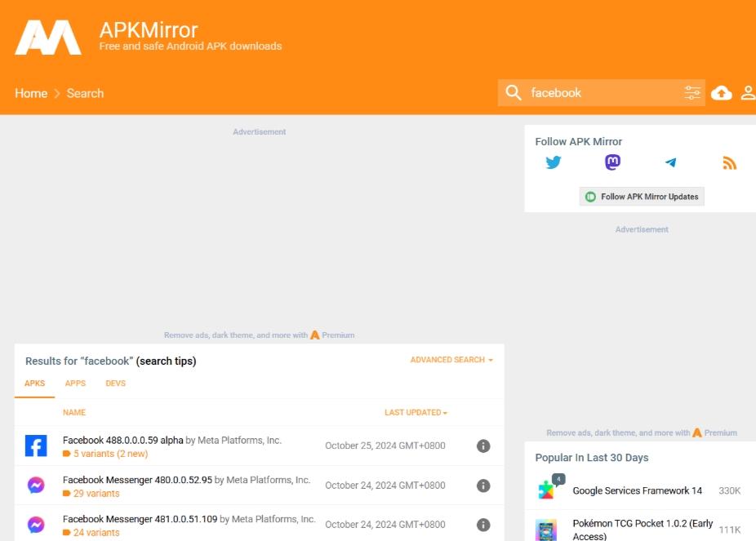Click the Premium link below main ad
Screen dimensions: 756x541
point(332,335)
